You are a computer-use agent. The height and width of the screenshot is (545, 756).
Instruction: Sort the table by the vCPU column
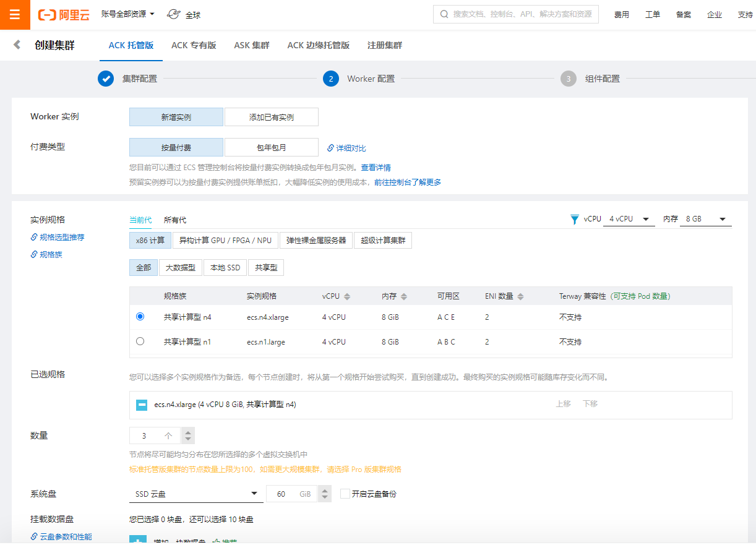pos(347,296)
